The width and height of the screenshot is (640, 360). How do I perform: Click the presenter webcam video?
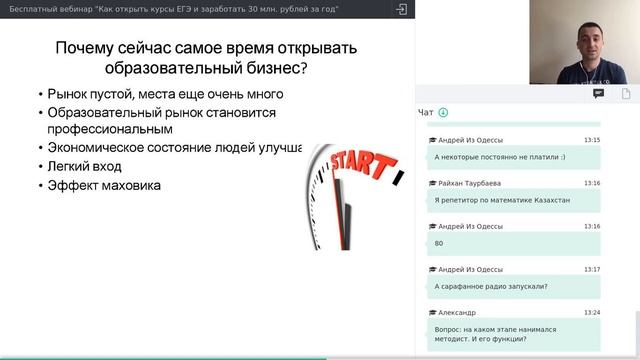coord(584,42)
